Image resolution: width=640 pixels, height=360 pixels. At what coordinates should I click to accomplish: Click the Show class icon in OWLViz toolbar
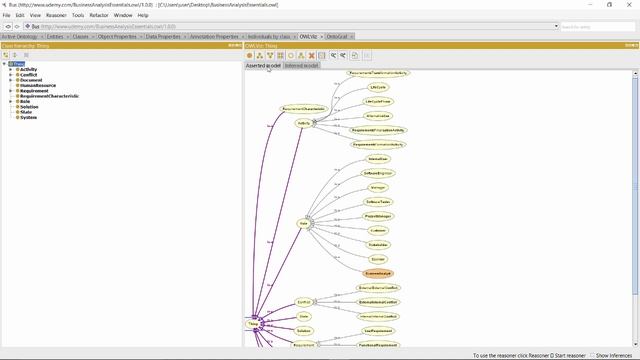250,56
